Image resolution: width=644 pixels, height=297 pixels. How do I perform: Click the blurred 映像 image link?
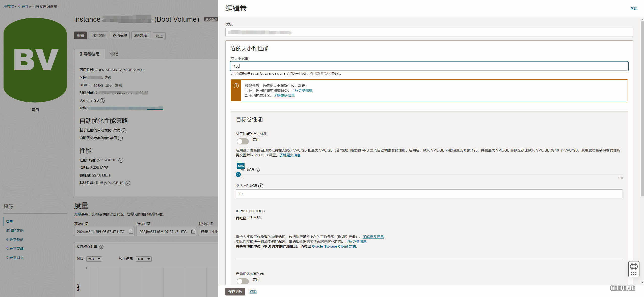(126, 108)
